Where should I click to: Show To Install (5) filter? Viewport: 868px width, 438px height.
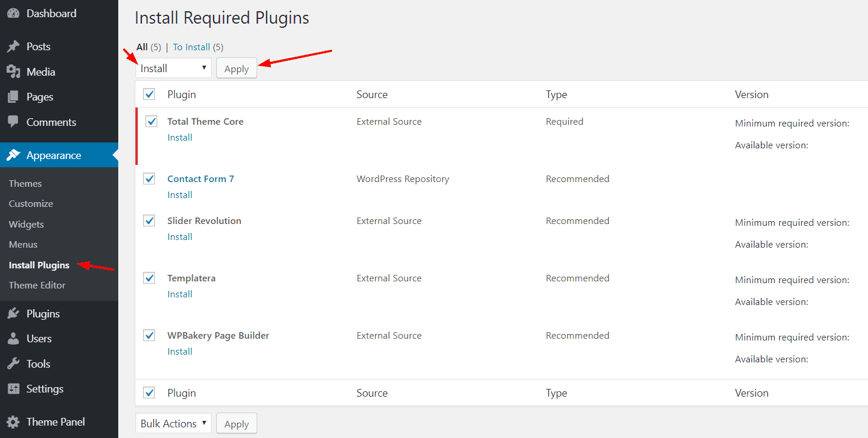coord(198,47)
